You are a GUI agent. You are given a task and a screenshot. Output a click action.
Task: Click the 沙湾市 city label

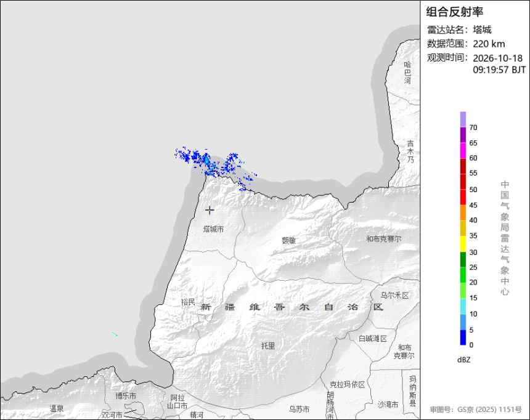click(388, 405)
